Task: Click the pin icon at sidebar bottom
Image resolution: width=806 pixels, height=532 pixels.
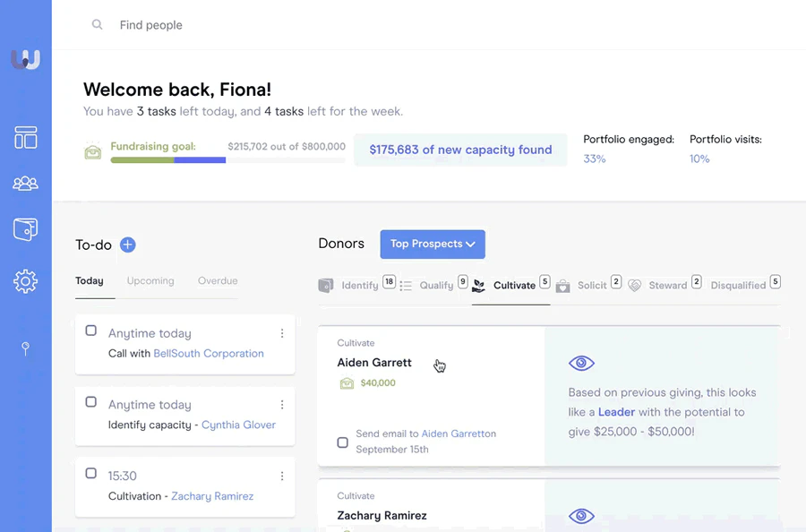Action: (x=25, y=348)
